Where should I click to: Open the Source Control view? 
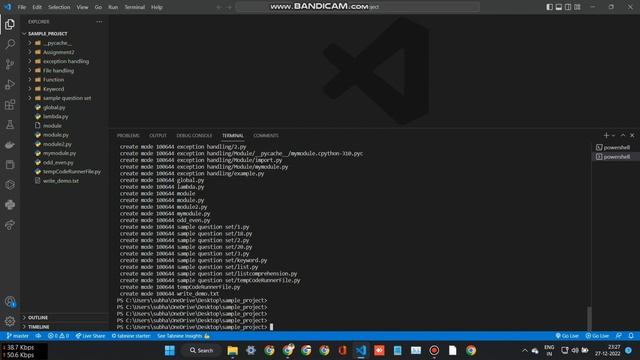(x=10, y=64)
